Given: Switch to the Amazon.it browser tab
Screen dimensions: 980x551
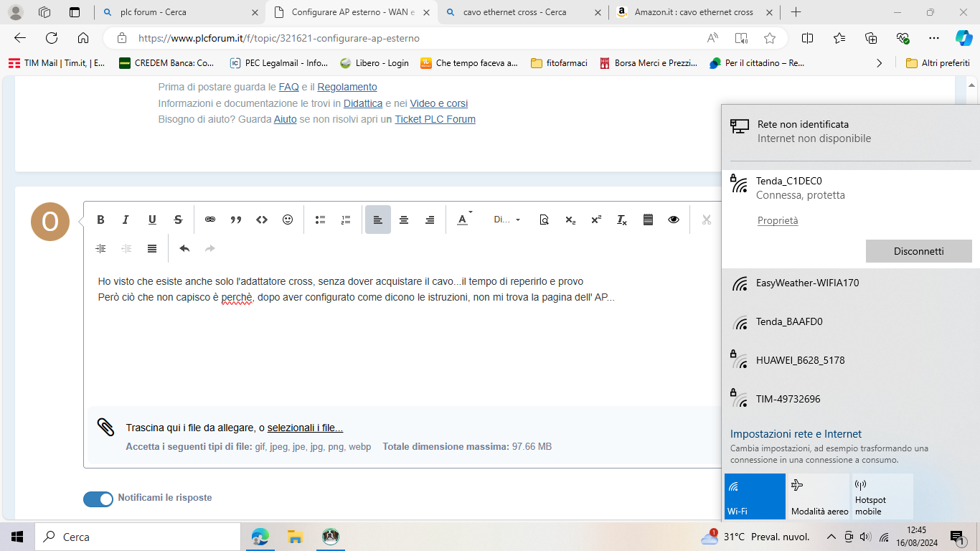Looking at the screenshot, I should [692, 12].
